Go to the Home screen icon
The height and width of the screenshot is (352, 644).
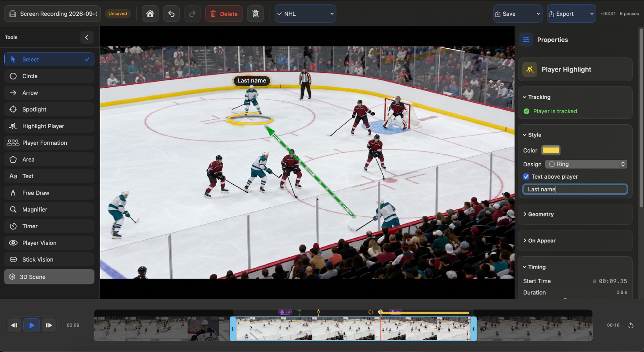click(150, 14)
